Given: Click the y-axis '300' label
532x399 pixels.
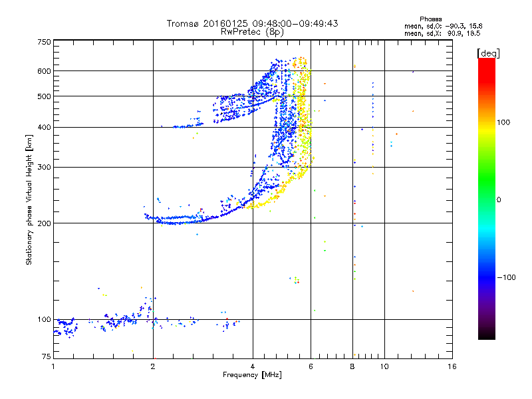Looking at the screenshot, I should coord(44,167).
